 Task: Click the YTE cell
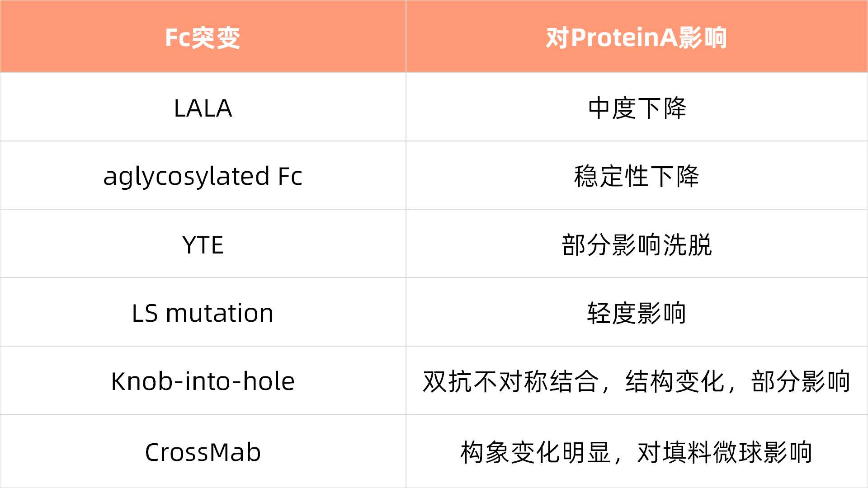click(x=203, y=244)
